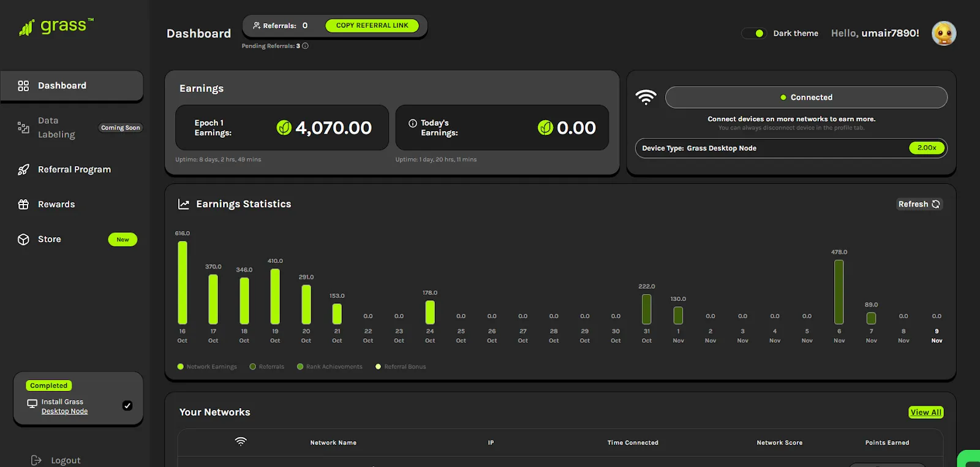The image size is (980, 467).
Task: Refresh the earnings statistics
Action: point(919,204)
